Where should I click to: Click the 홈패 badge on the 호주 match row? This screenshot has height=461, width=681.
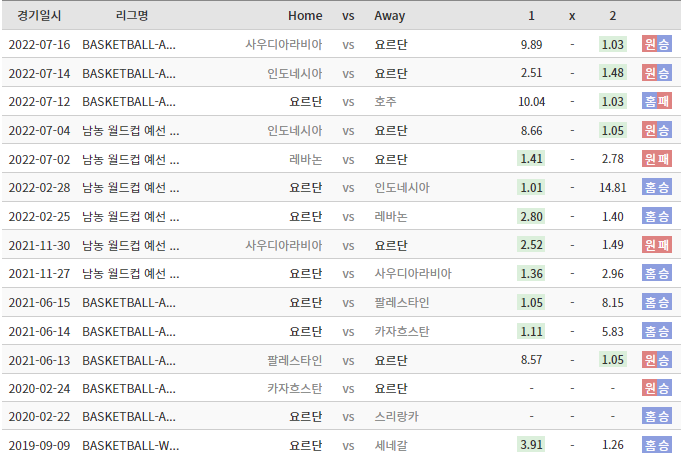click(656, 101)
